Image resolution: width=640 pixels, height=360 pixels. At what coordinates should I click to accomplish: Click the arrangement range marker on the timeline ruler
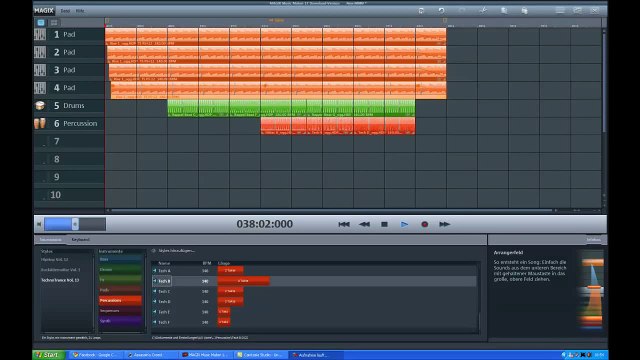tap(276, 20)
